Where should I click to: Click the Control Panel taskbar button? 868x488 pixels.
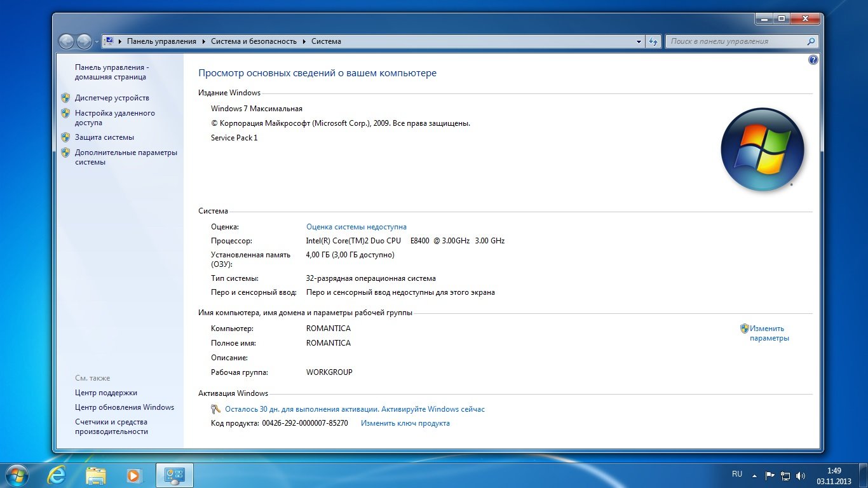coord(174,475)
